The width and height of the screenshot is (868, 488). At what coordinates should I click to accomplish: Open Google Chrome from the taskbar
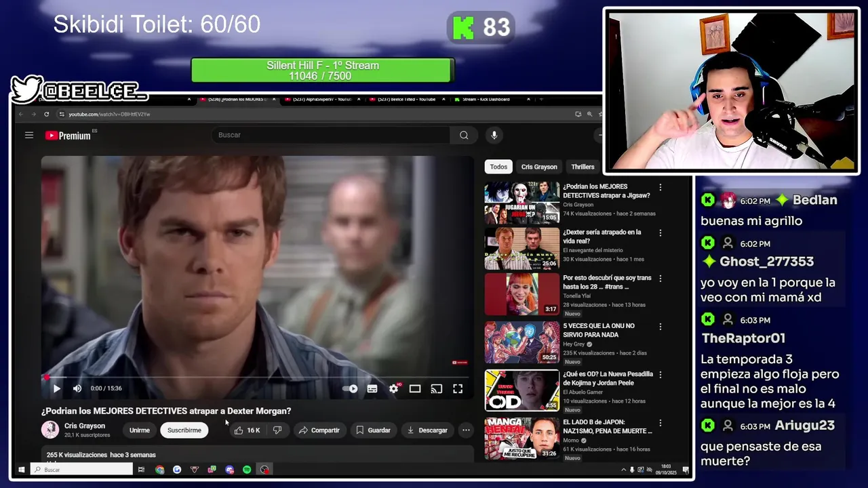pos(159,469)
